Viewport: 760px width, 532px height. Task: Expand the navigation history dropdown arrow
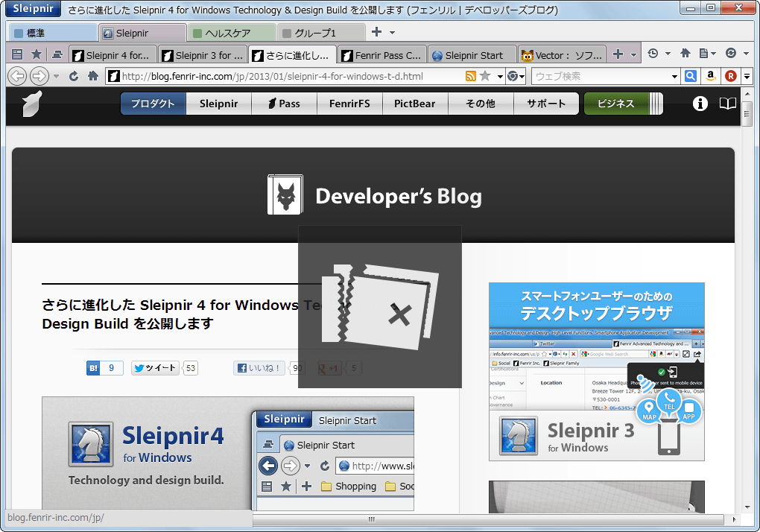click(56, 77)
